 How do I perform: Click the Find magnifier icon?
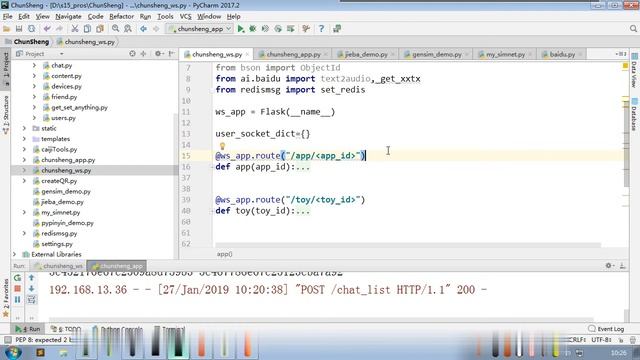pos(116,29)
